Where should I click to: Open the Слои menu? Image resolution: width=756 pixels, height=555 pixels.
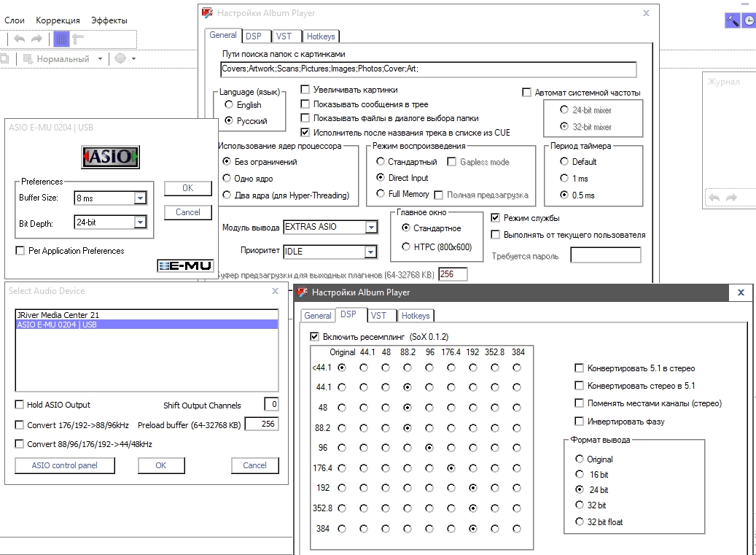click(x=15, y=20)
